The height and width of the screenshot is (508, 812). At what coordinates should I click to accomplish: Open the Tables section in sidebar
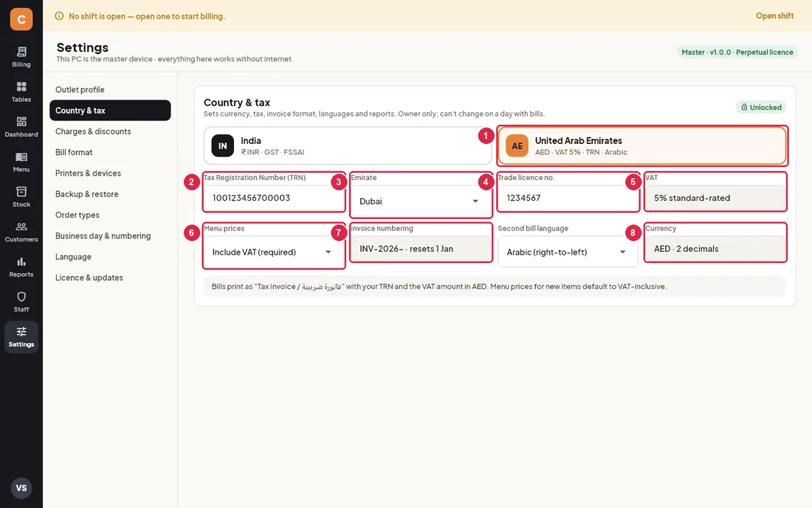(x=21, y=92)
